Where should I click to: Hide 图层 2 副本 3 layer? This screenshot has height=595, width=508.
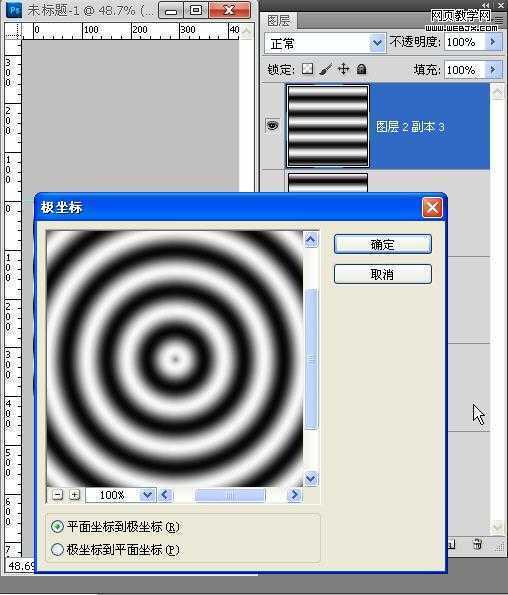click(x=272, y=125)
